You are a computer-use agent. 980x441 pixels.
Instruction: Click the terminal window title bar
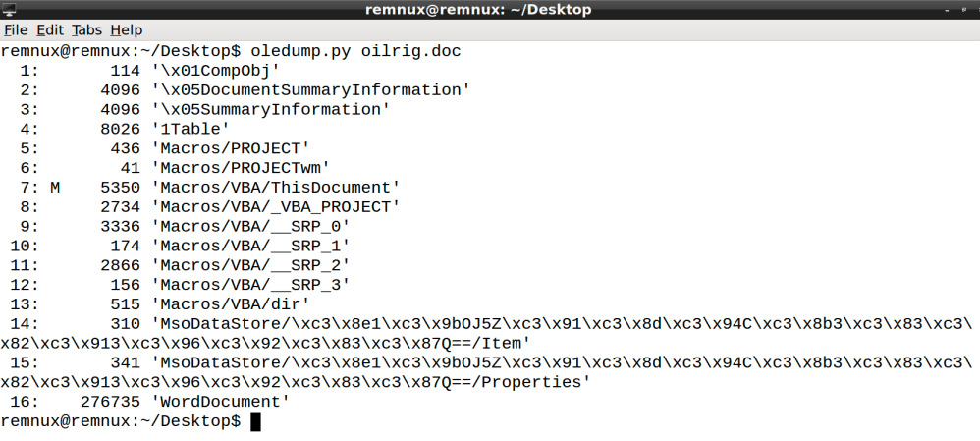[x=491, y=10]
